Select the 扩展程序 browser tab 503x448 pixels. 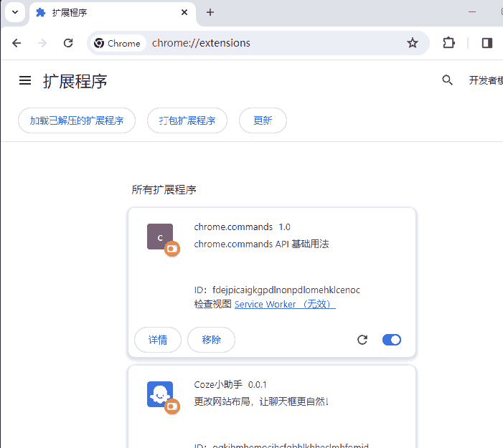(x=112, y=13)
